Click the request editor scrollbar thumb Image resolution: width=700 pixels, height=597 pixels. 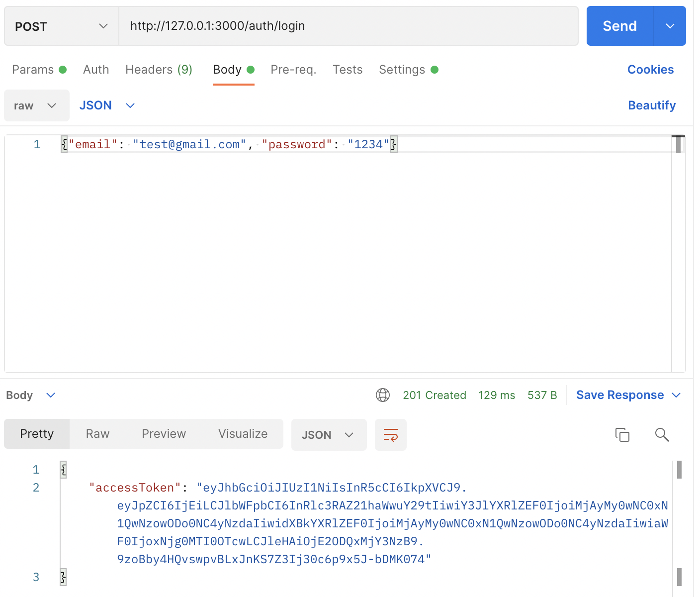tap(678, 144)
